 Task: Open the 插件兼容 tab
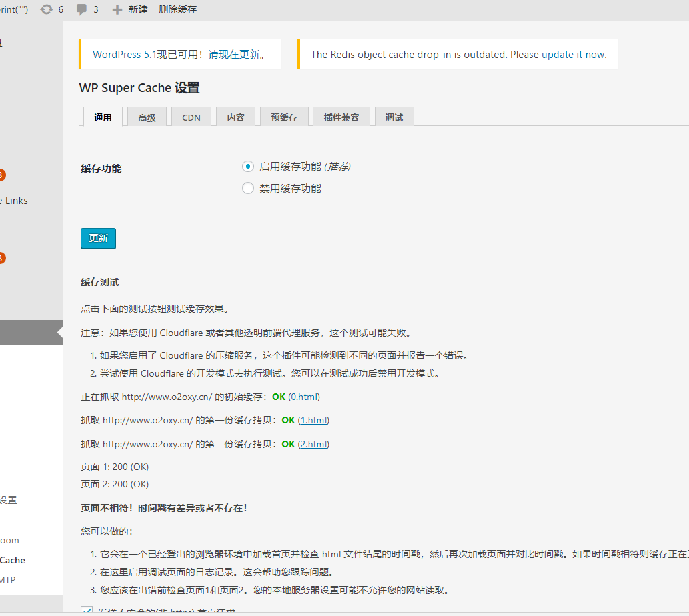coord(341,117)
